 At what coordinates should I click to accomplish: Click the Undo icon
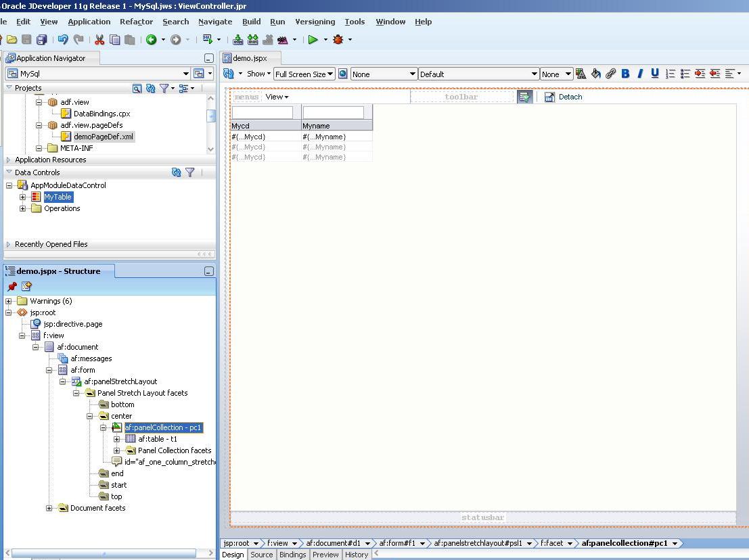click(62, 39)
